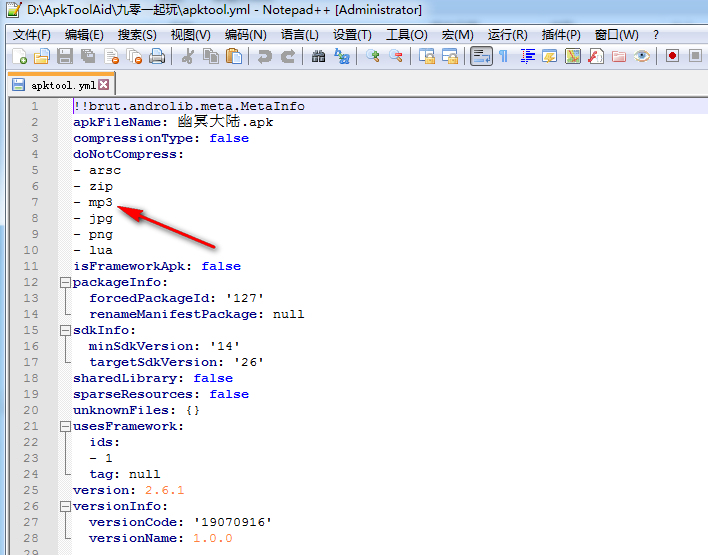The width and height of the screenshot is (708, 555).
Task: Click the versionCode value '19070916'
Action: tap(233, 522)
